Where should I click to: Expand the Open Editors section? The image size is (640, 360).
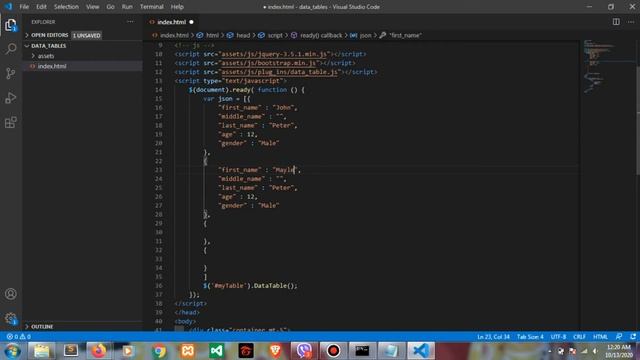(x=49, y=35)
